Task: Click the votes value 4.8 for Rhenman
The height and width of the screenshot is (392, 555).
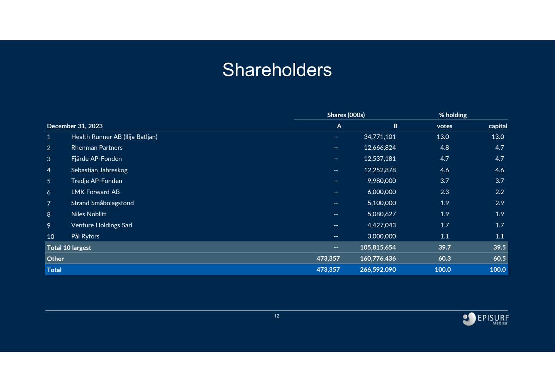Action: coord(444,147)
